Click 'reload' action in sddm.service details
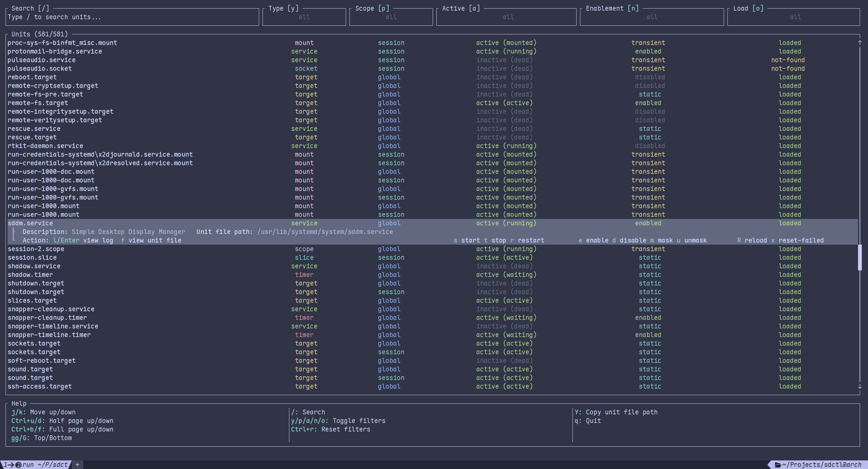 pyautogui.click(x=752, y=240)
